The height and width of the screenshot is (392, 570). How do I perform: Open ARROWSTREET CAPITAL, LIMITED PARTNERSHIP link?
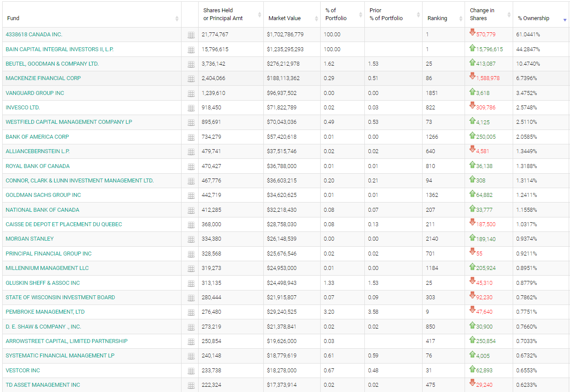[66, 341]
